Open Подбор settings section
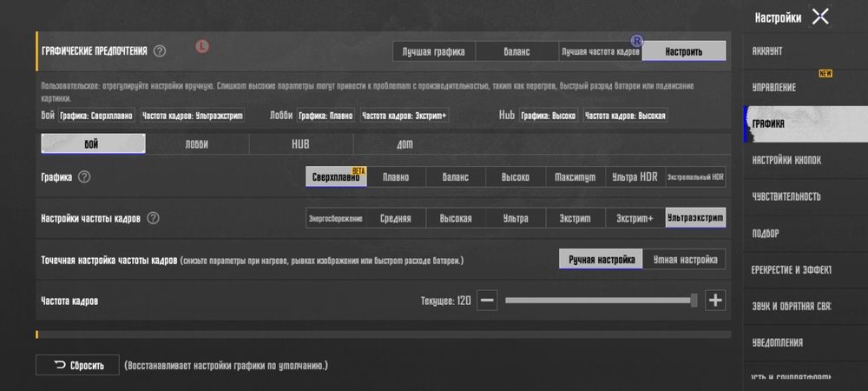This screenshot has height=391, width=868. point(805,233)
